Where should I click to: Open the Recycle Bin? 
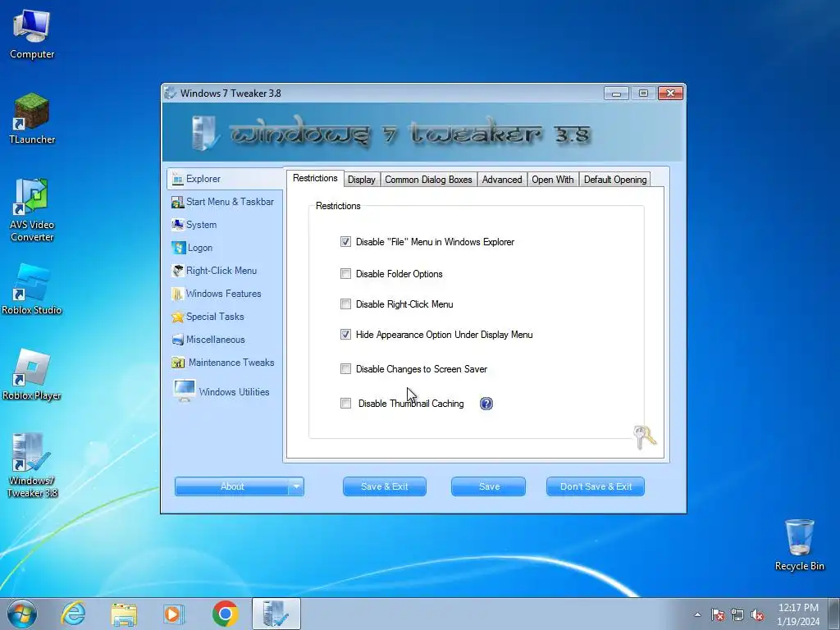click(799, 545)
